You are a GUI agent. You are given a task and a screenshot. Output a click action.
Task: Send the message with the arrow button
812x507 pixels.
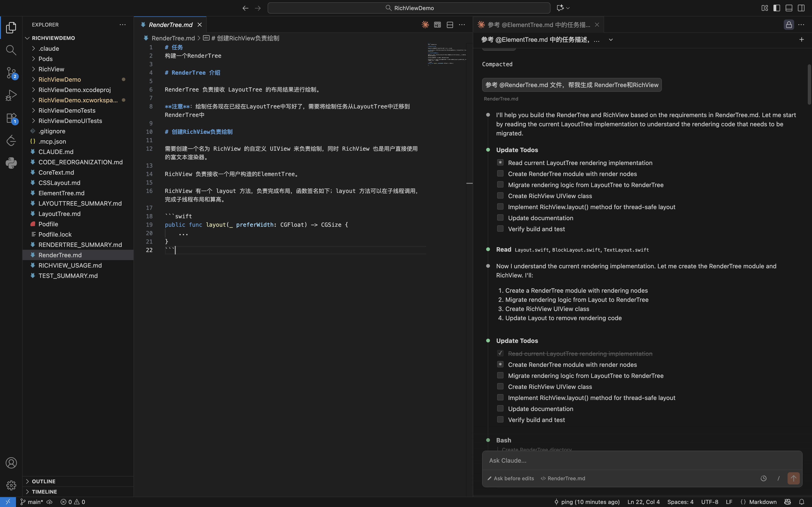[793, 478]
